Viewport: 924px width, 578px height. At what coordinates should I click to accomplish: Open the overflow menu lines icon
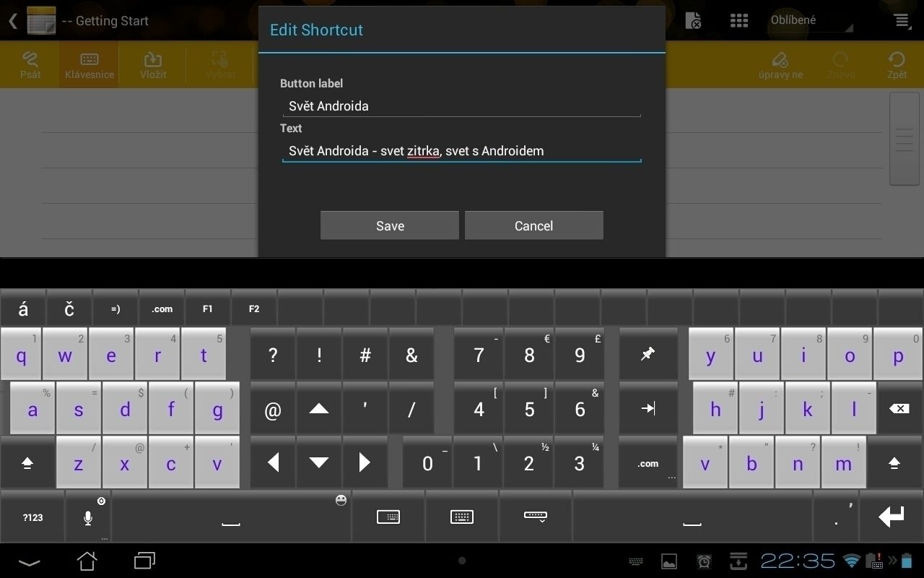tap(902, 20)
